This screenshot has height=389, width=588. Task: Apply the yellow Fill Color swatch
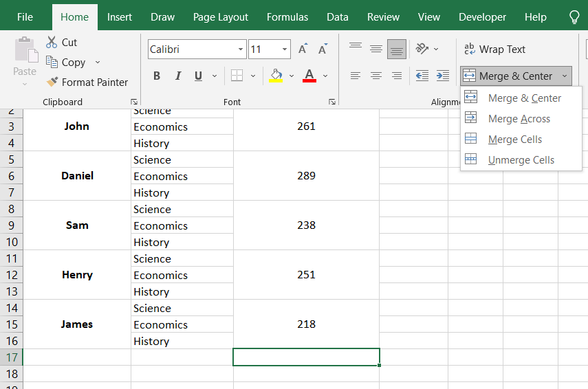coord(276,76)
